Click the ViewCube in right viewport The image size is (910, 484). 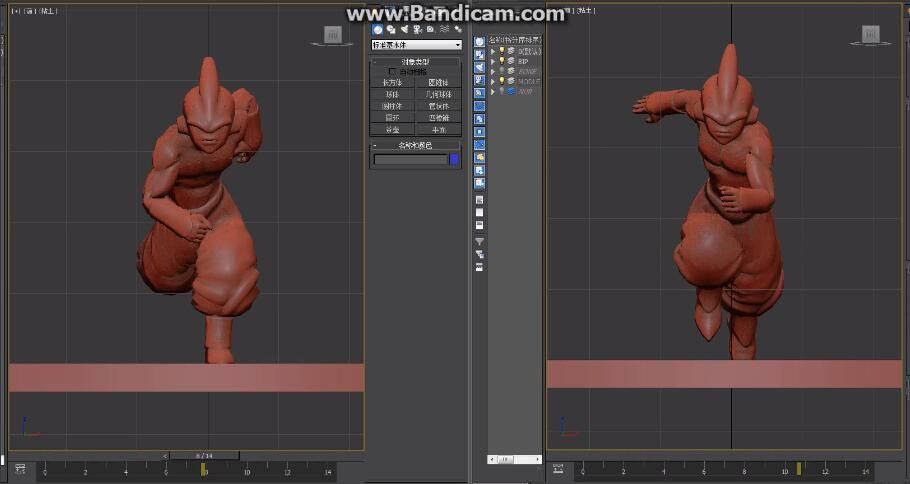pyautogui.click(x=871, y=35)
